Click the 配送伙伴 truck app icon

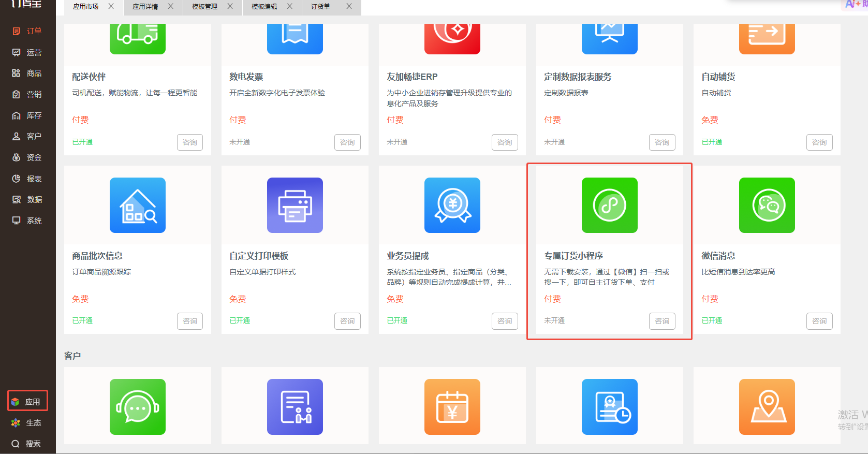point(138,38)
